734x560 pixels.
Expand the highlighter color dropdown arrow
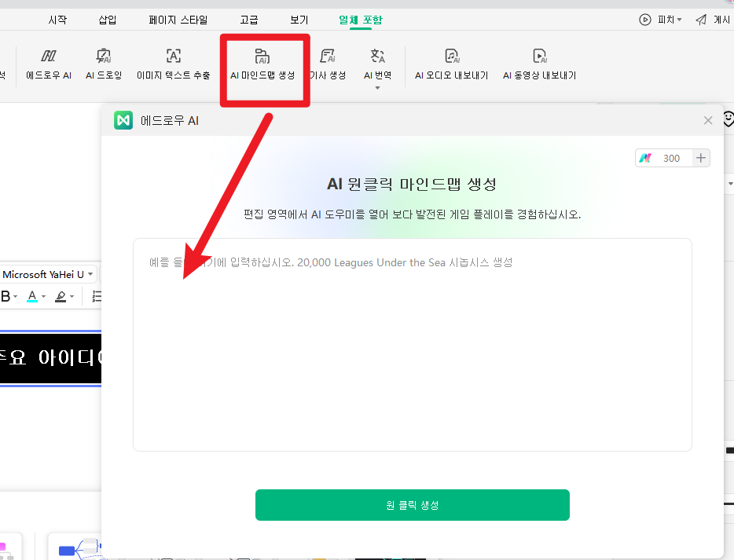click(72, 297)
